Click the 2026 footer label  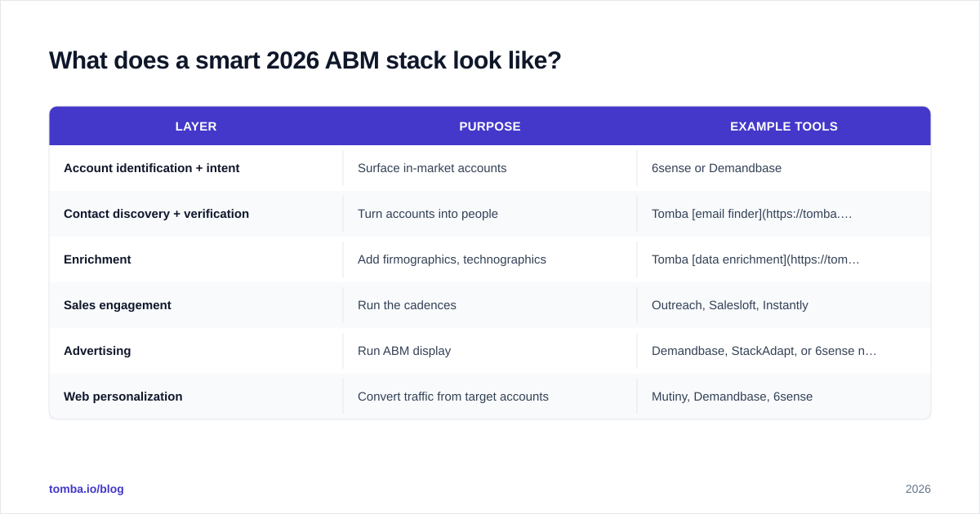(x=918, y=489)
